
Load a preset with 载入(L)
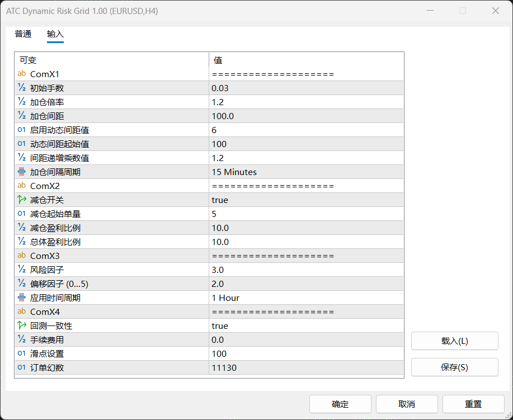coord(455,341)
